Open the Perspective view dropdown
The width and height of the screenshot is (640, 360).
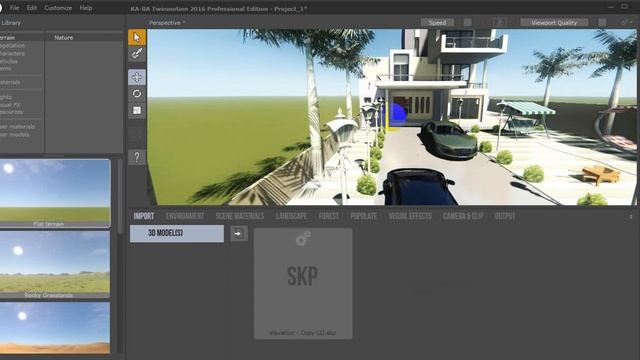pos(167,23)
